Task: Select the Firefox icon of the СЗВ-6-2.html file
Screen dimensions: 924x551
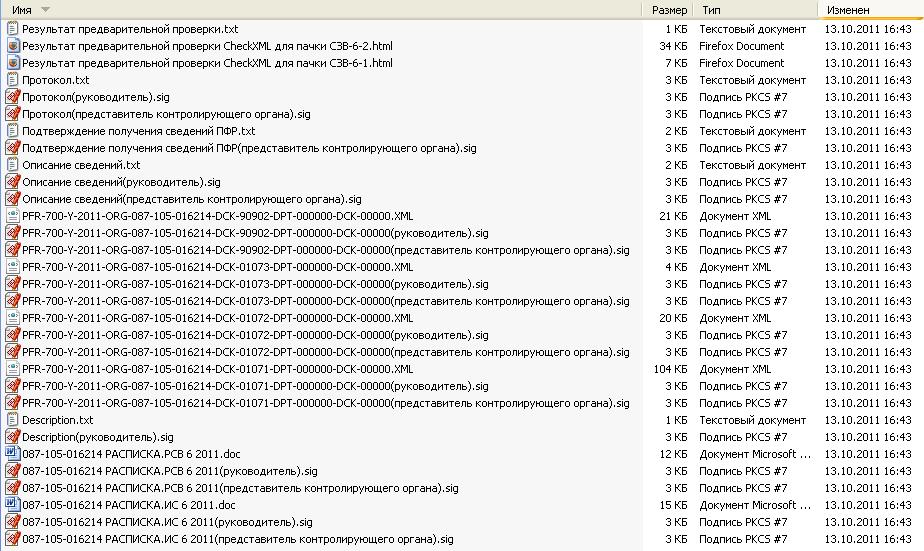Action: point(12,46)
